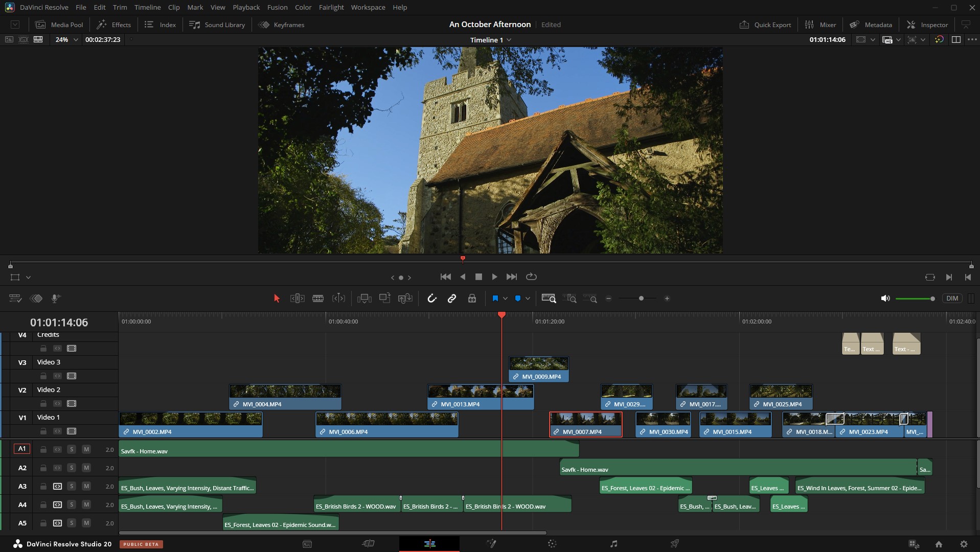
Task: Open the Index panel
Action: point(160,25)
